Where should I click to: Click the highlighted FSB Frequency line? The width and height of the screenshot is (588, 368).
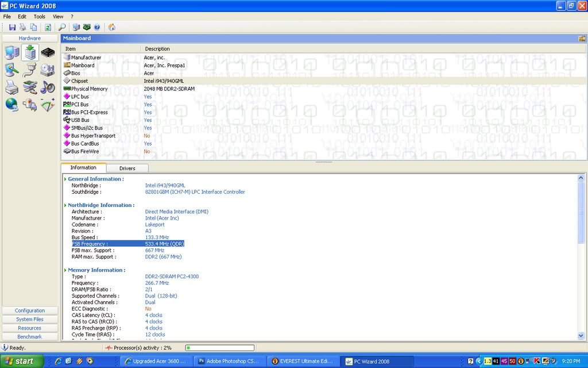[x=128, y=244]
